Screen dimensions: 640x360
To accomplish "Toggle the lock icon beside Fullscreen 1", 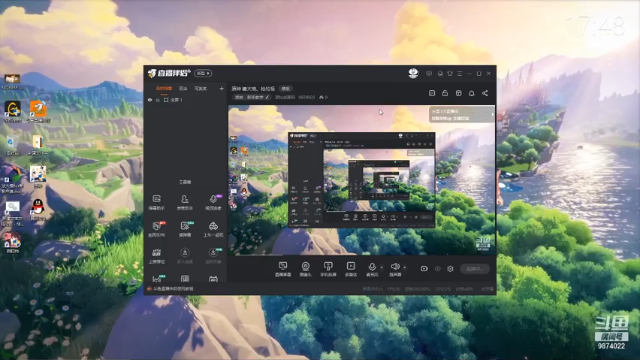I will tap(158, 100).
